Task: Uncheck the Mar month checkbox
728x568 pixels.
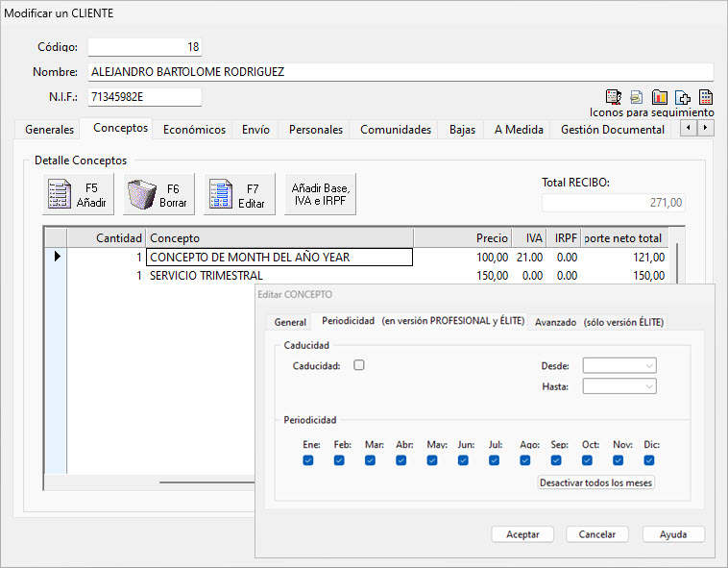Action: tap(370, 460)
